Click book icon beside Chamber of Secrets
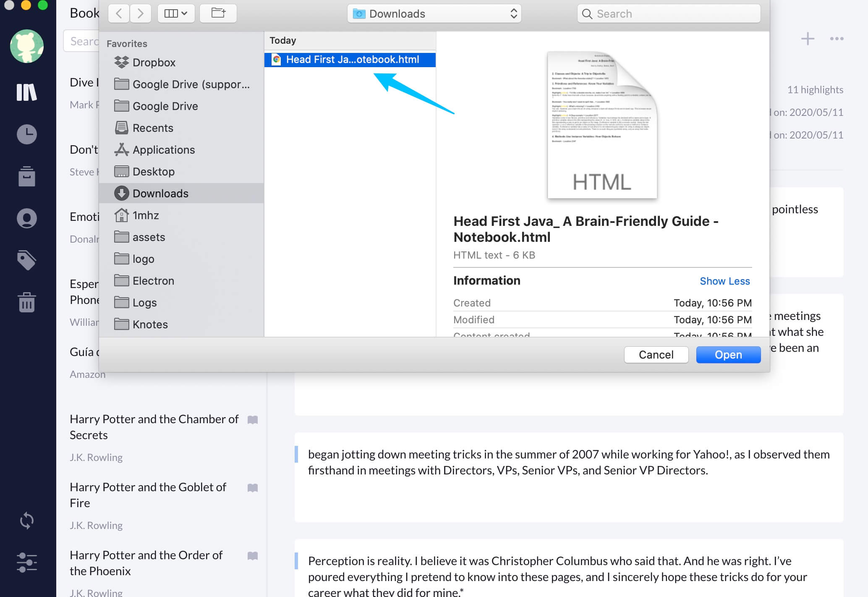This screenshot has width=868, height=597. (253, 419)
